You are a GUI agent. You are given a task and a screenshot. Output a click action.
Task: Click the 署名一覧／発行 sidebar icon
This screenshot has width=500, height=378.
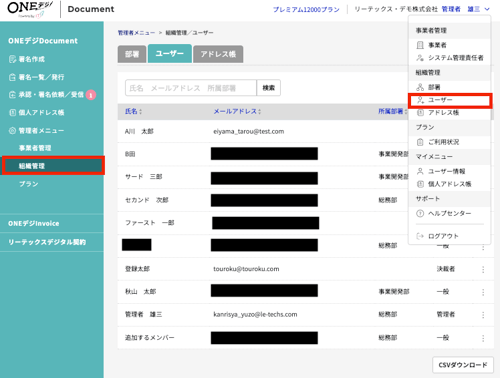[12, 77]
